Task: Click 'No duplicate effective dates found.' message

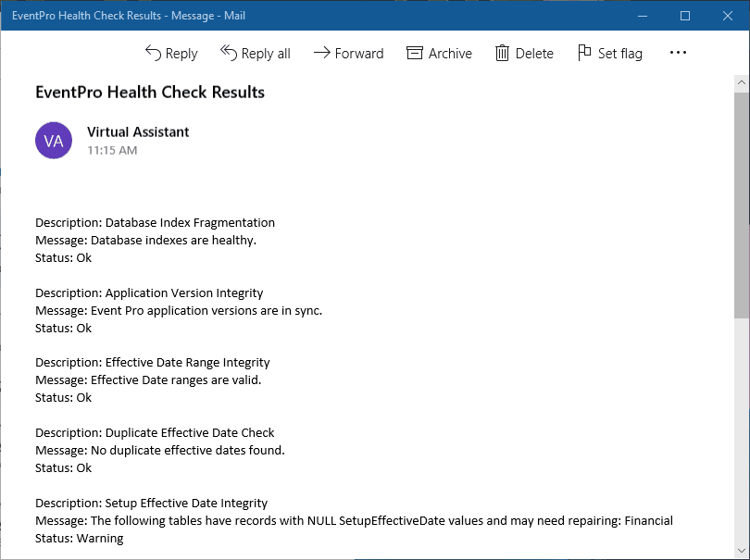Action: (187, 451)
